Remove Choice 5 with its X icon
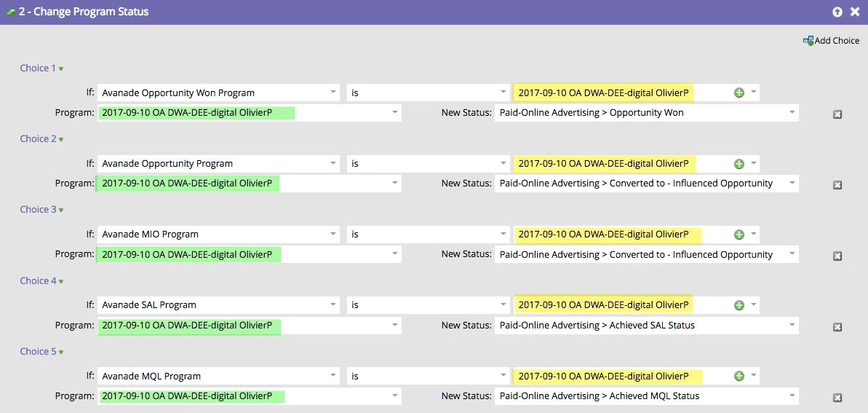The width and height of the screenshot is (868, 413). [x=837, y=398]
